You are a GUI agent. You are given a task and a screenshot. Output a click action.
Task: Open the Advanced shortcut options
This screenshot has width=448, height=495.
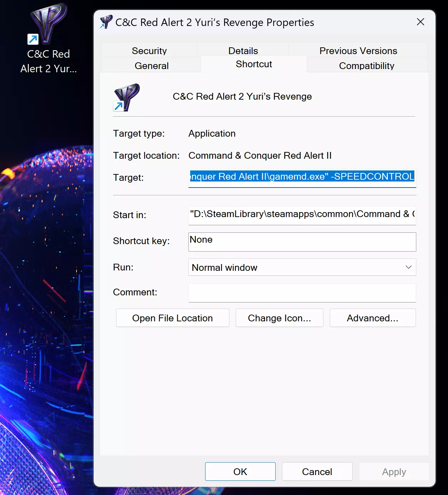(x=373, y=318)
